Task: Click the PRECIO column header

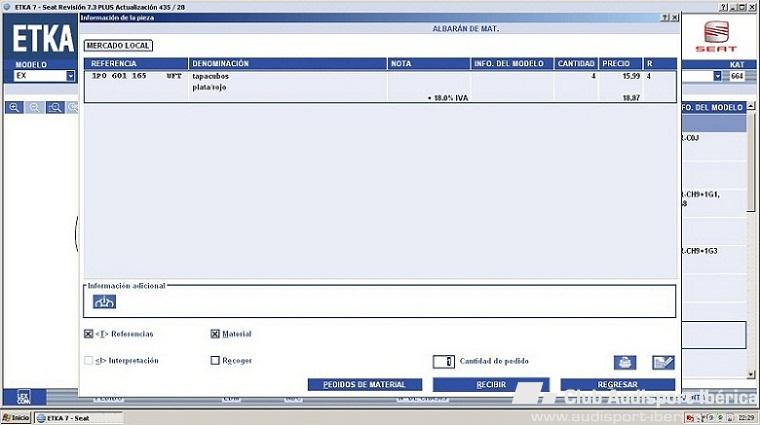Action: click(x=620, y=63)
